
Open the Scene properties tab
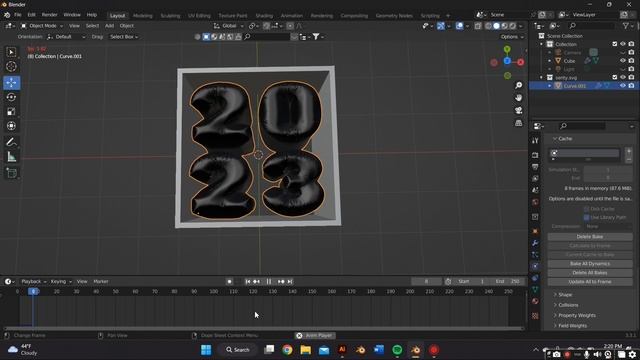pos(535,190)
